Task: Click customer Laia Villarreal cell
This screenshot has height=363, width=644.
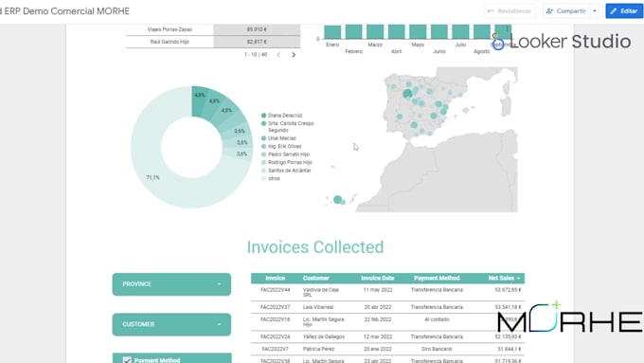Action: pos(318,307)
